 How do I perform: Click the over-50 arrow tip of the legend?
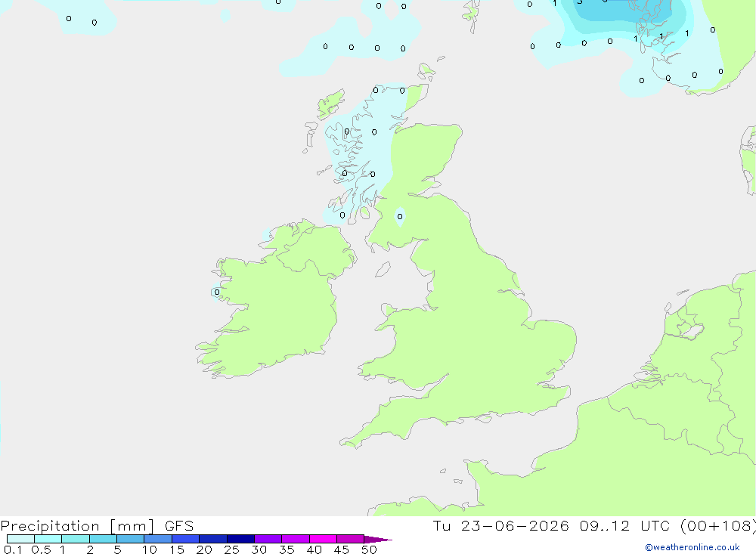click(x=377, y=539)
